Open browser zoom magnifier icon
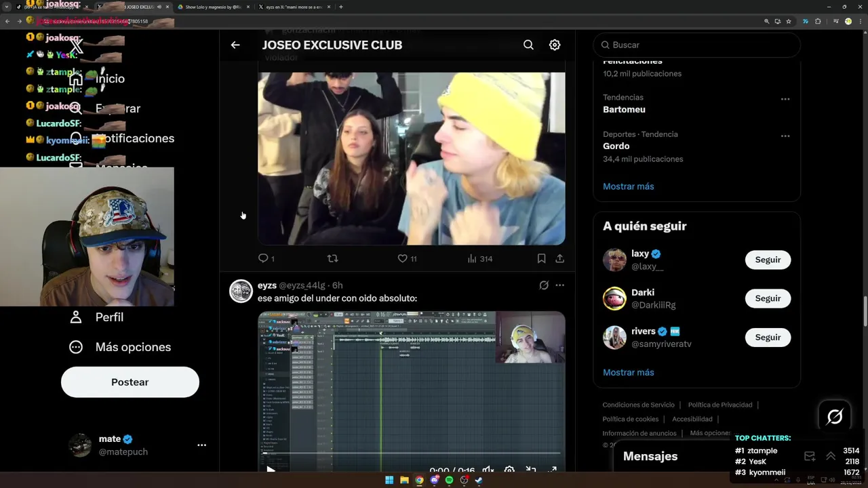The height and width of the screenshot is (488, 868). [767, 22]
